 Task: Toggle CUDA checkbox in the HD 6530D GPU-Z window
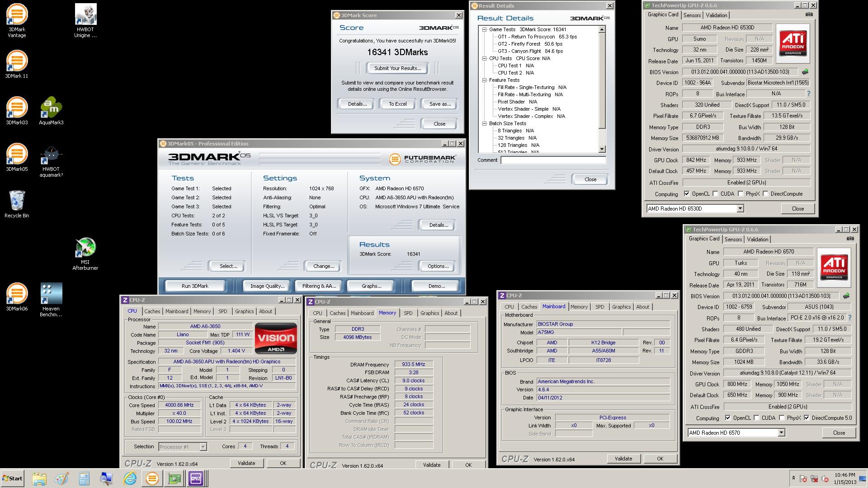pos(715,194)
